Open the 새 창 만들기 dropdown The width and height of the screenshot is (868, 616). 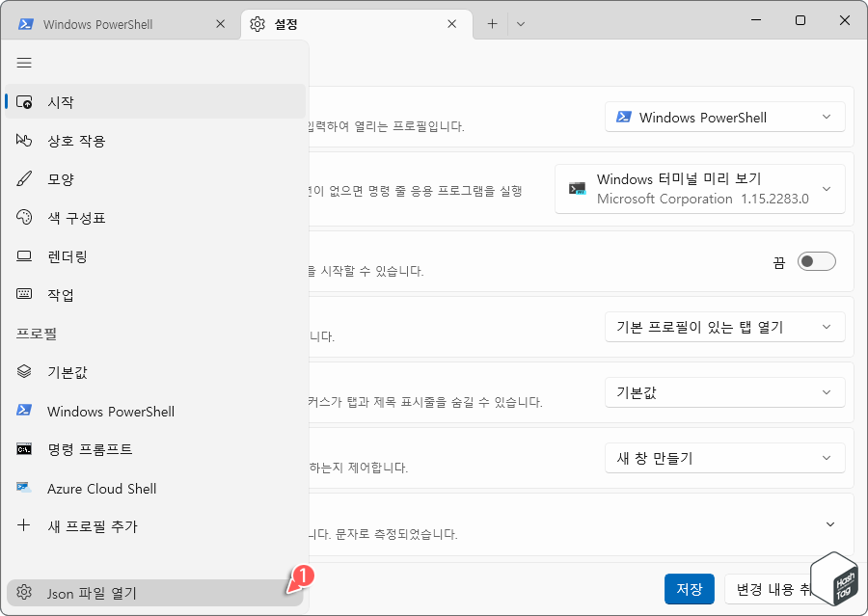pyautogui.click(x=724, y=458)
